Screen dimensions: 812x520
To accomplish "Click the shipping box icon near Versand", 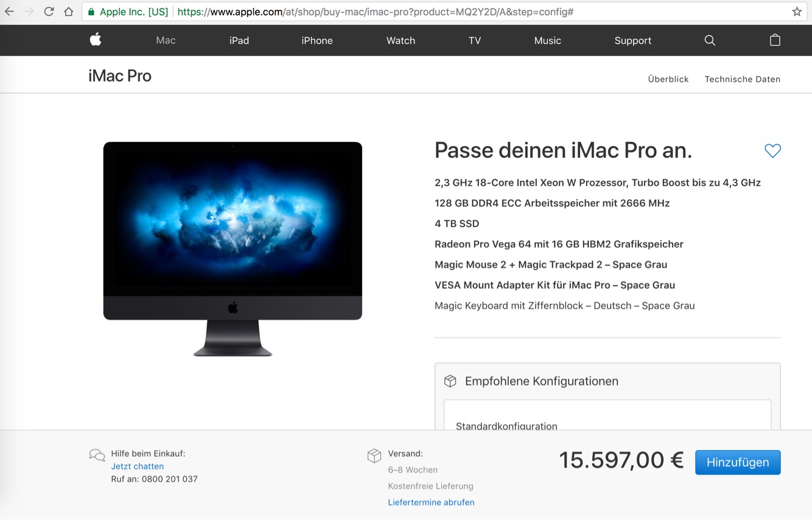I will (x=374, y=455).
